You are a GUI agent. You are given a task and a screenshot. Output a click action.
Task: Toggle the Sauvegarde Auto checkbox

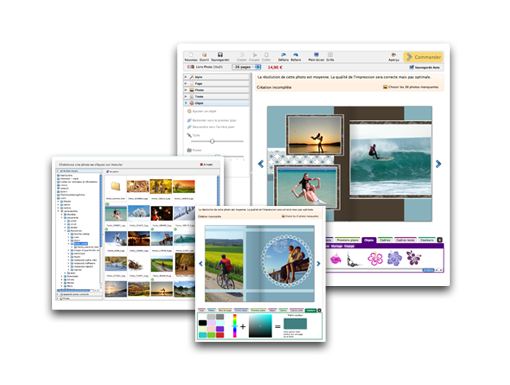[x=412, y=67]
